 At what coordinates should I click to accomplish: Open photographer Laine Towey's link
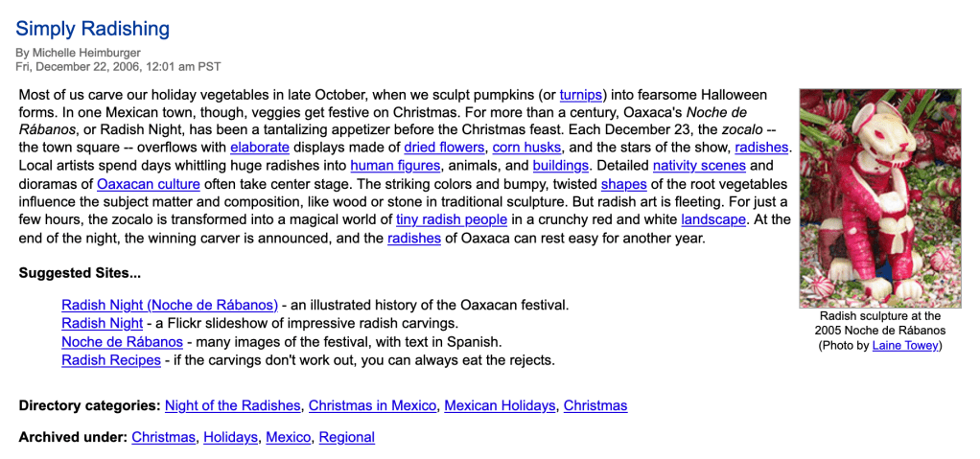click(x=905, y=346)
